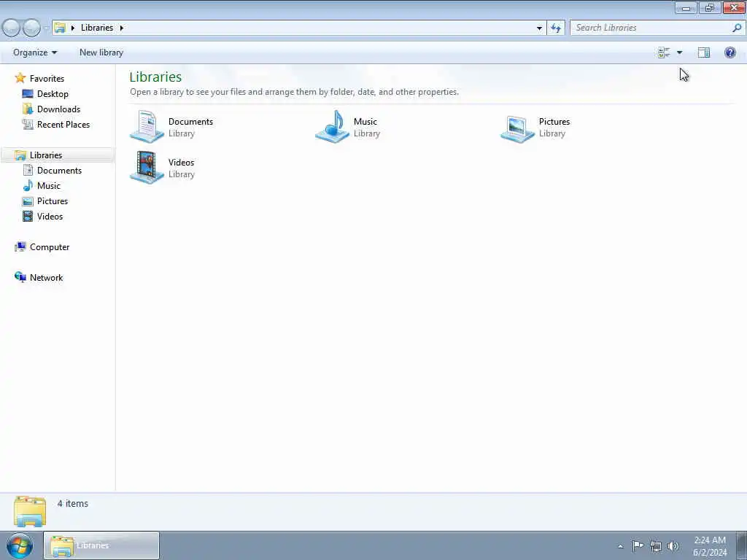Select the Favorites label in sidebar
This screenshot has width=747, height=560.
(x=47, y=79)
